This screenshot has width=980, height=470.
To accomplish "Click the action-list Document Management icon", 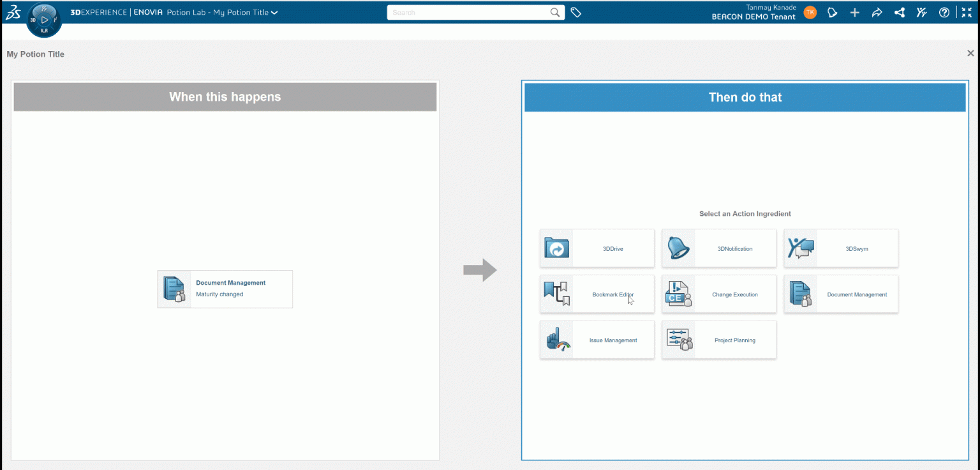I will (801, 294).
